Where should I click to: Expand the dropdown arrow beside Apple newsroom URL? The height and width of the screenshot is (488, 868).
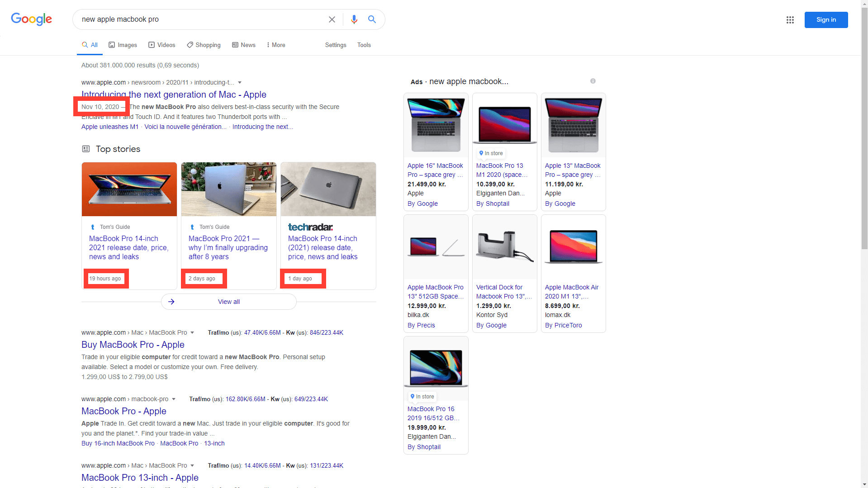pos(240,82)
